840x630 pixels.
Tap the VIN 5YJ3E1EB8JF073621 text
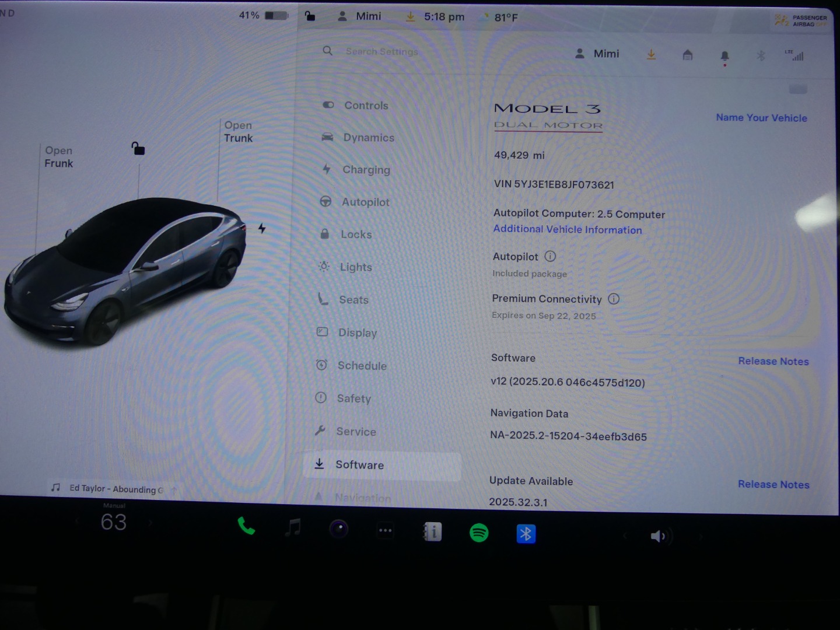tap(554, 184)
